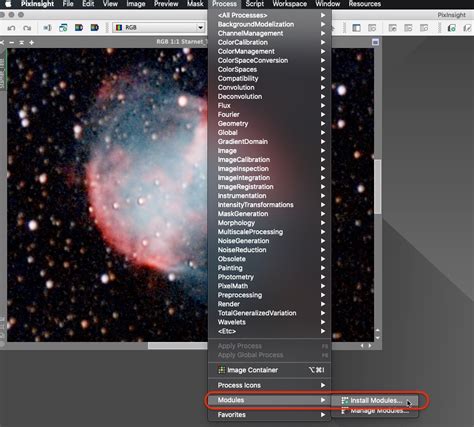Open the Image menu in the menu bar
The image size is (474, 427).
click(x=136, y=4)
